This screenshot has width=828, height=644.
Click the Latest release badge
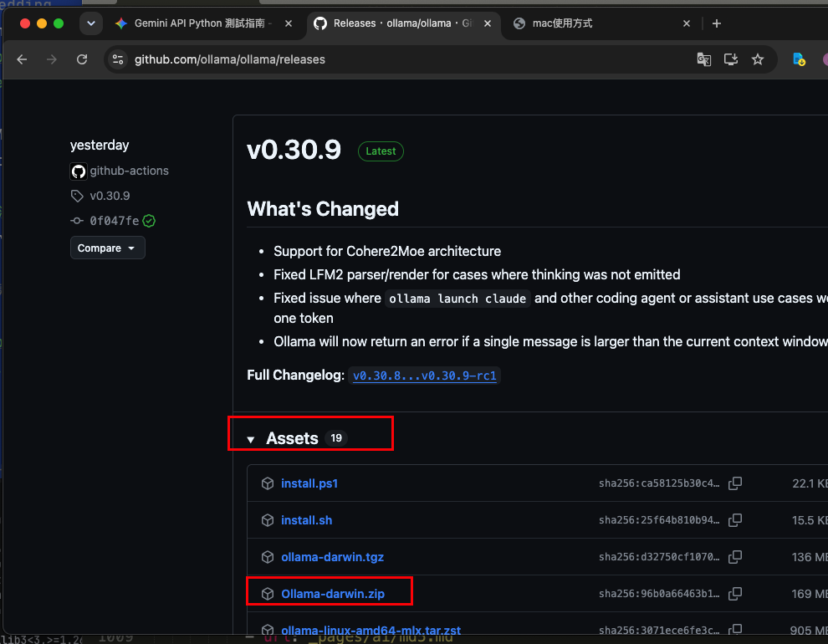pyautogui.click(x=381, y=151)
